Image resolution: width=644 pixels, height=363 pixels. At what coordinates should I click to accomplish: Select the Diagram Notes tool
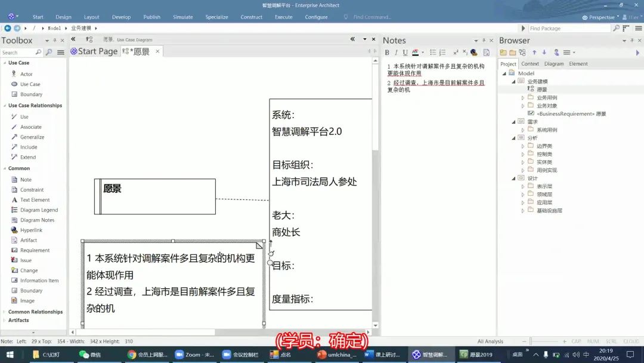click(37, 220)
